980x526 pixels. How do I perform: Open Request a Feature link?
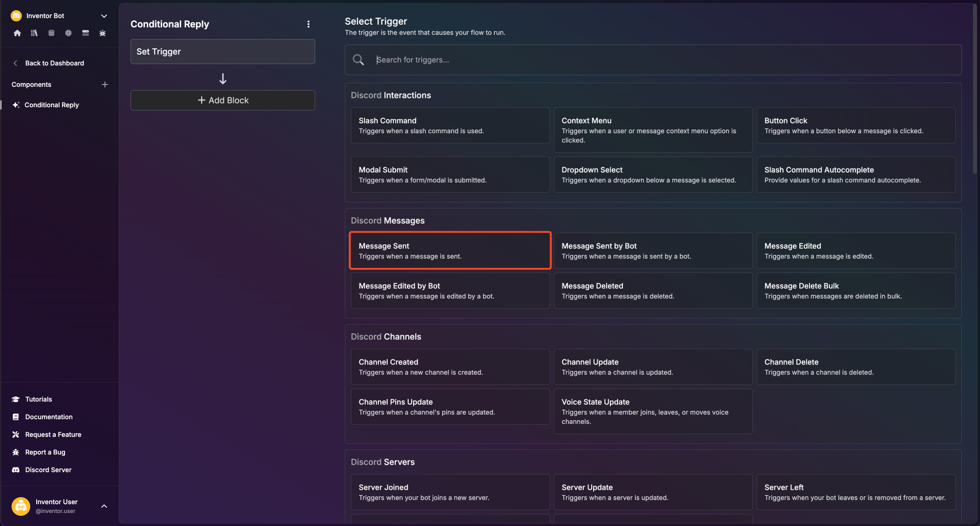click(53, 435)
